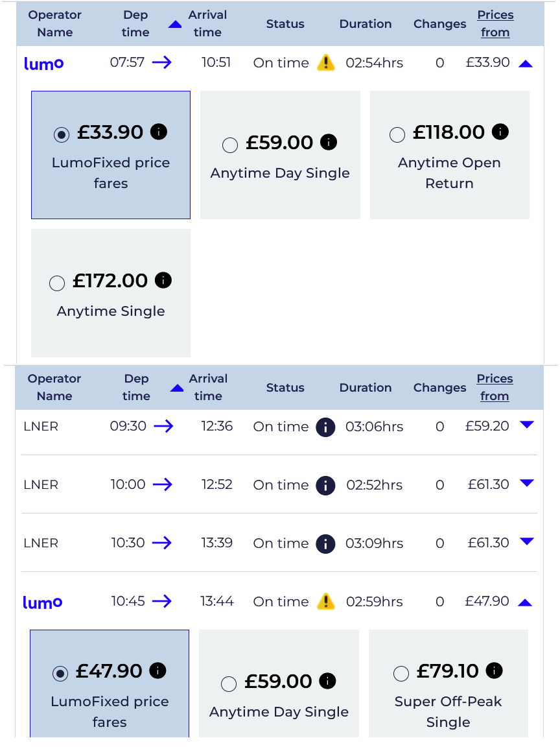Collapse fares for the 07:57 Lumo train
The width and height of the screenshot is (560, 747).
coord(525,64)
